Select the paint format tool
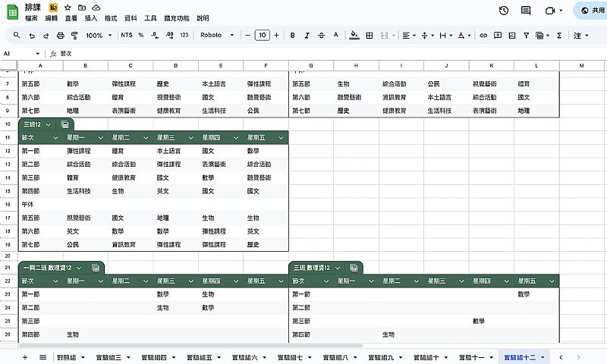This screenshot has width=607, height=364. [74, 36]
